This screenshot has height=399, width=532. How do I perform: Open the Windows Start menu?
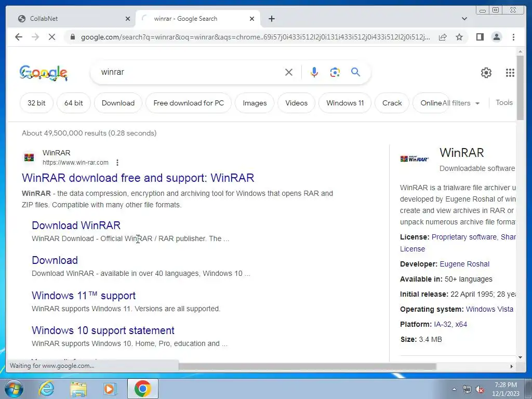click(14, 389)
